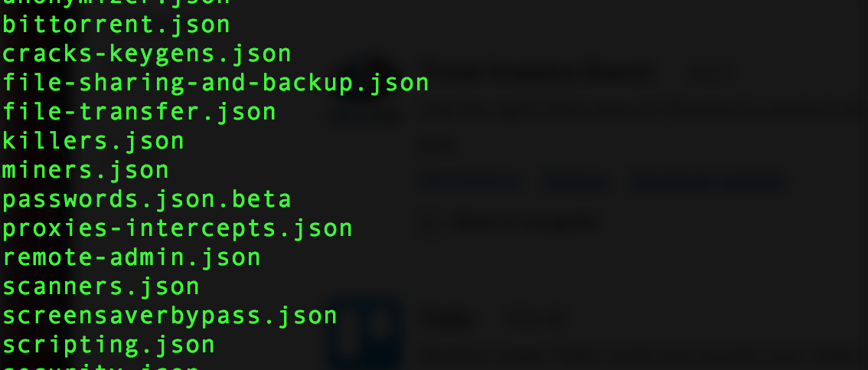Select the proxies-intercepts.json file name
The height and width of the screenshot is (370, 868).
pyautogui.click(x=178, y=228)
